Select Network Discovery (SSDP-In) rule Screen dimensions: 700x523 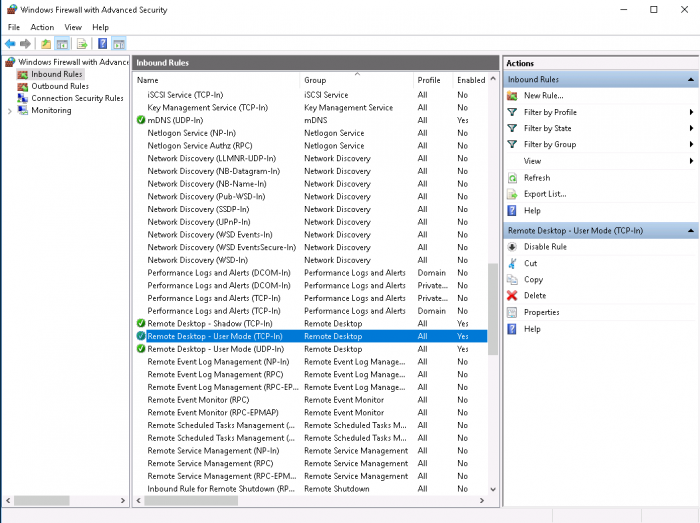click(x=311, y=209)
